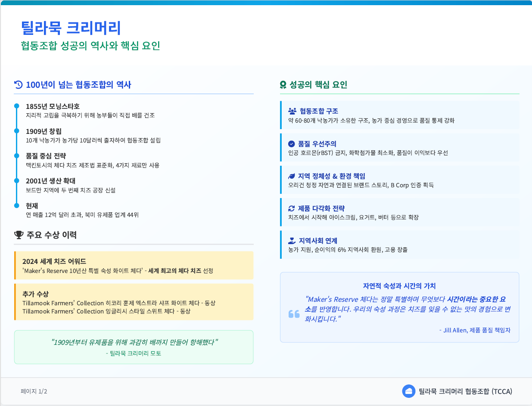
Task: Click the italic Maker's Reserve 체다는 quote
Action: pos(408,309)
